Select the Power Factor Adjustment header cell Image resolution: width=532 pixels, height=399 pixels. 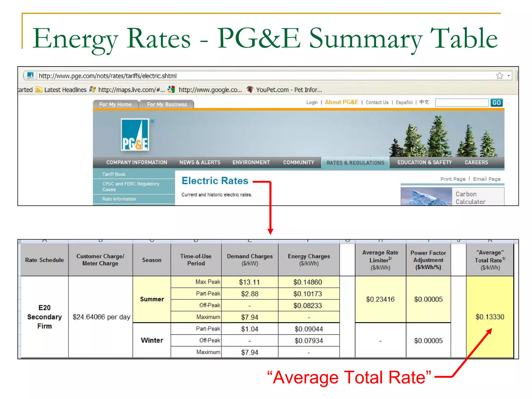(428, 260)
